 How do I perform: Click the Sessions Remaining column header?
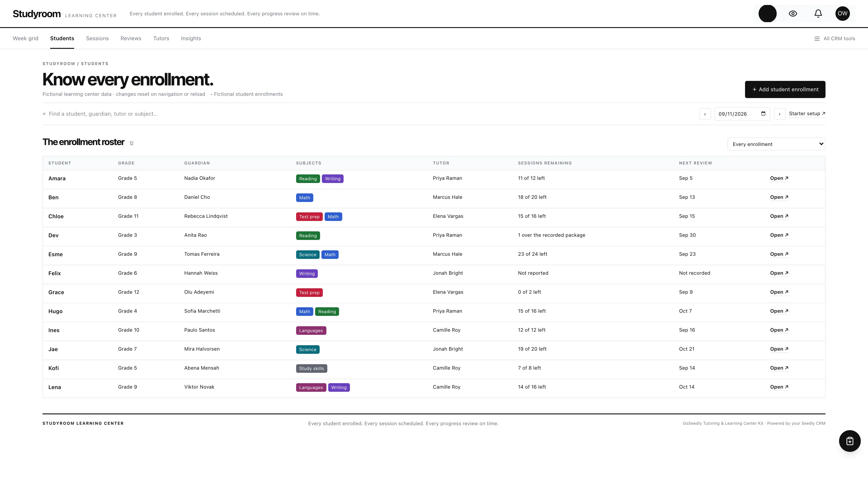coord(545,163)
